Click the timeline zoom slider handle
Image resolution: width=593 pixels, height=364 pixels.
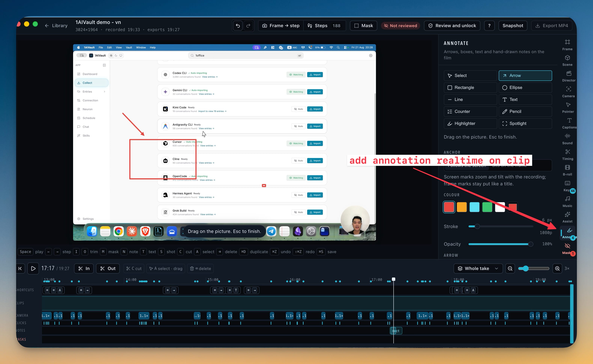coord(526,269)
